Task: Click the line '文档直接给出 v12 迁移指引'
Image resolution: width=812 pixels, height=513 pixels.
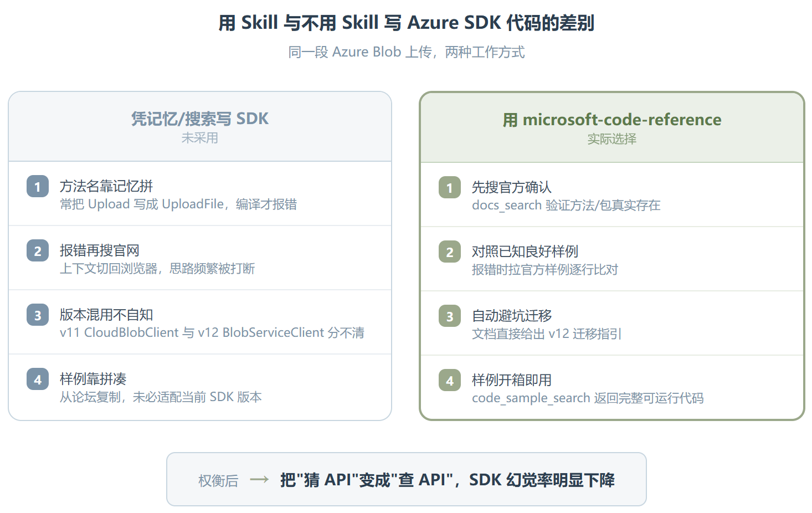Action: (547, 334)
